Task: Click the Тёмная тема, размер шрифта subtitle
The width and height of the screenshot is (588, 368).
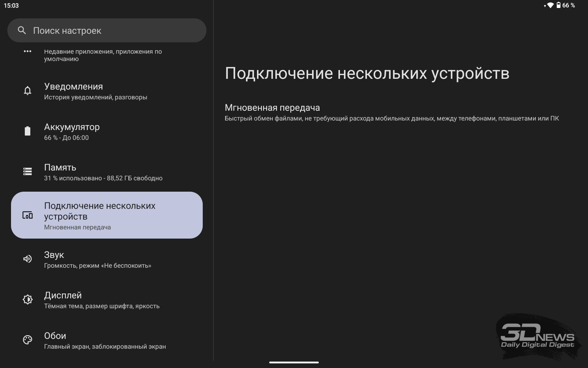Action: point(102,306)
